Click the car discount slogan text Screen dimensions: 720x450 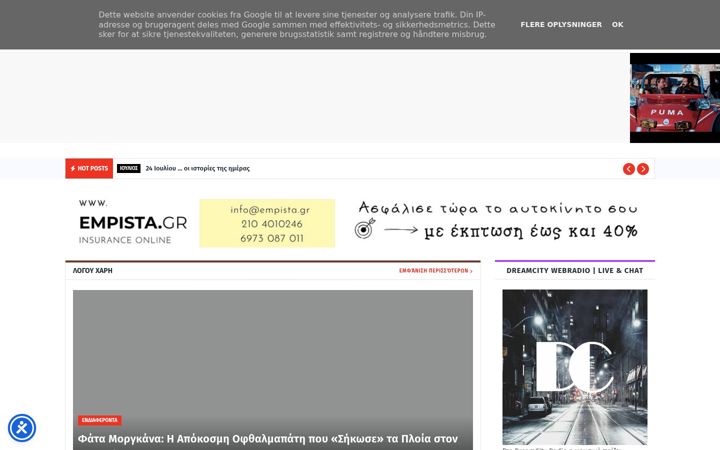point(498,220)
